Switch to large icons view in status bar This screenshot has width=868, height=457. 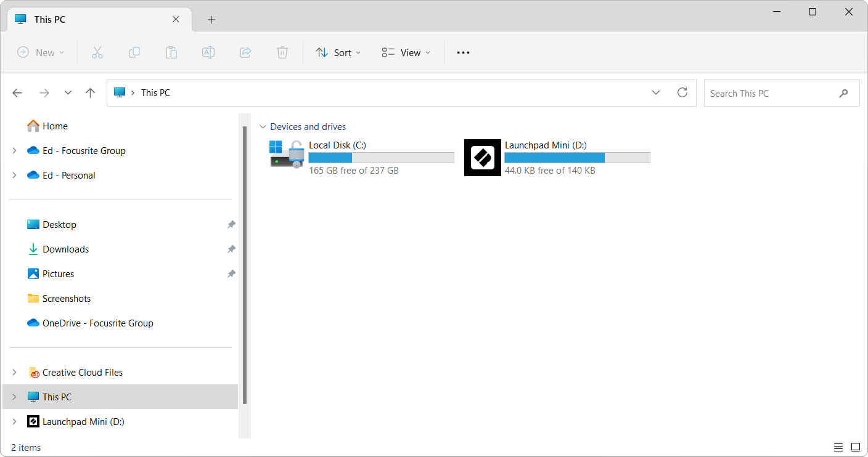856,447
